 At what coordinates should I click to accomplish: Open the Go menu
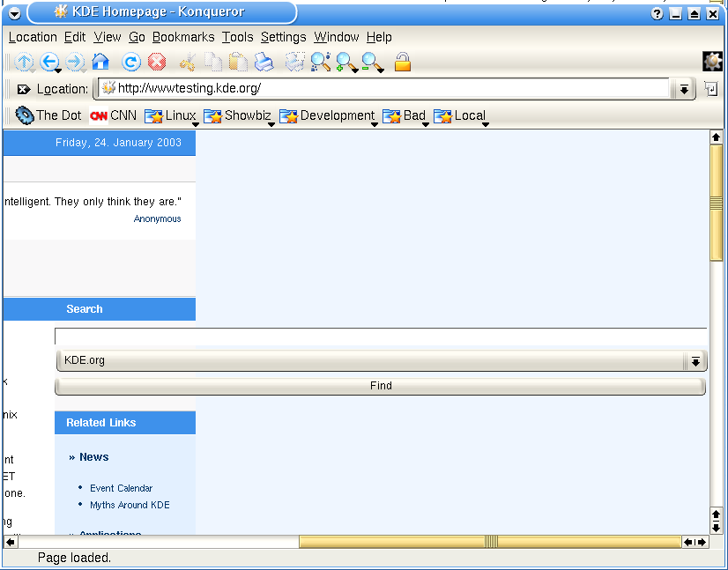pos(137,37)
